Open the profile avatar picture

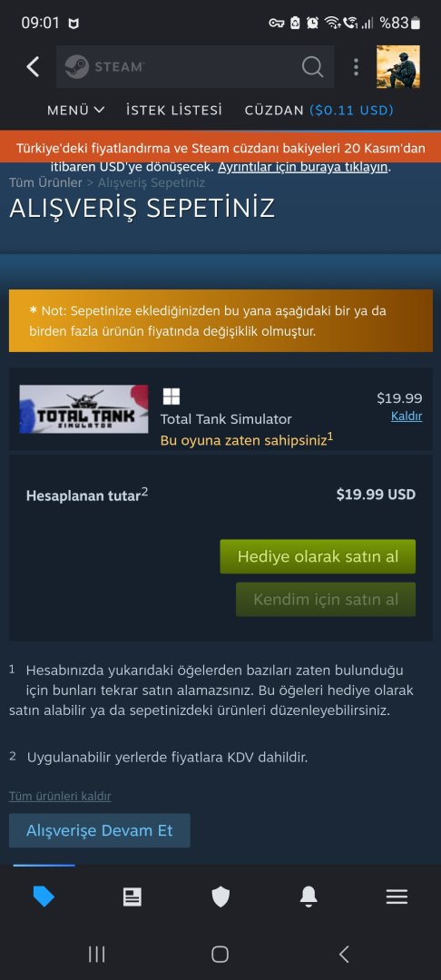click(x=398, y=66)
